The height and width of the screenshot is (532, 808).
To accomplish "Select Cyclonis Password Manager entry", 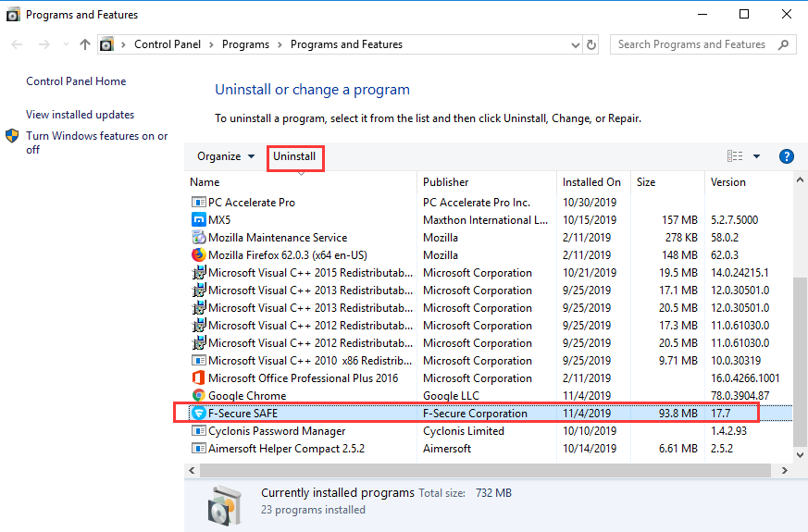I will pos(277,430).
